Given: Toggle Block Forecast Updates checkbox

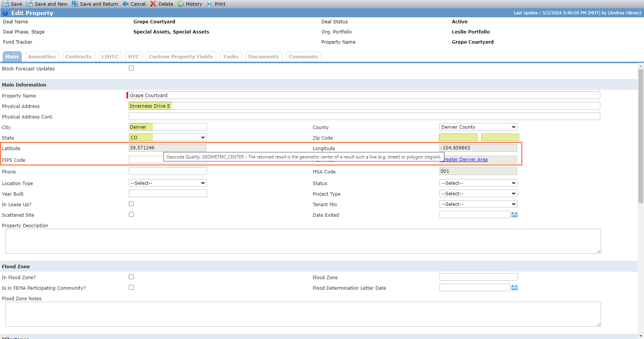Looking at the screenshot, I should pos(131,68).
